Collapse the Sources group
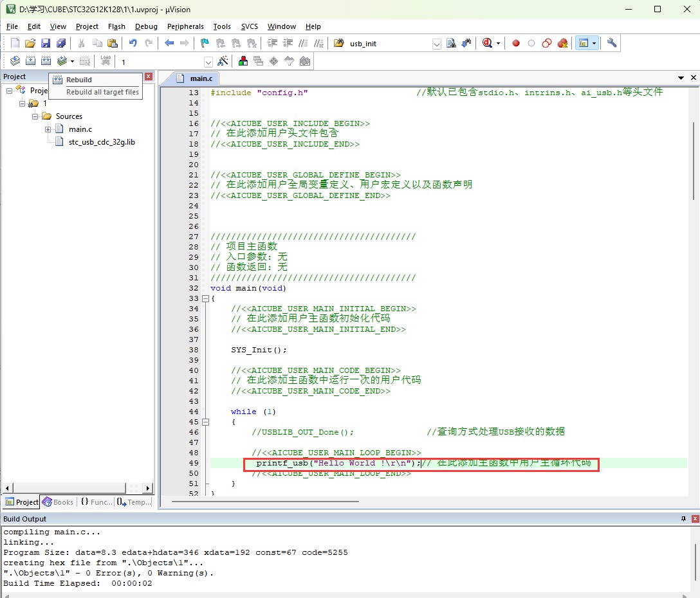Viewport: 700px width, 598px height. (35, 116)
